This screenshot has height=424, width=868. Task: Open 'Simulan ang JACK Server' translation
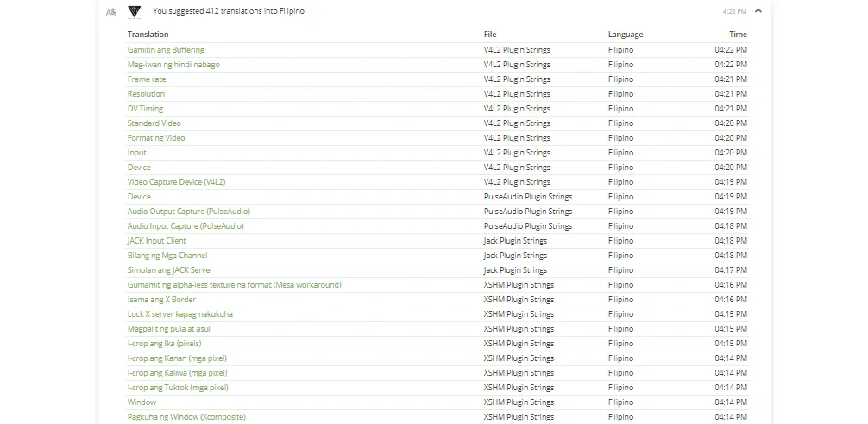pyautogui.click(x=170, y=270)
